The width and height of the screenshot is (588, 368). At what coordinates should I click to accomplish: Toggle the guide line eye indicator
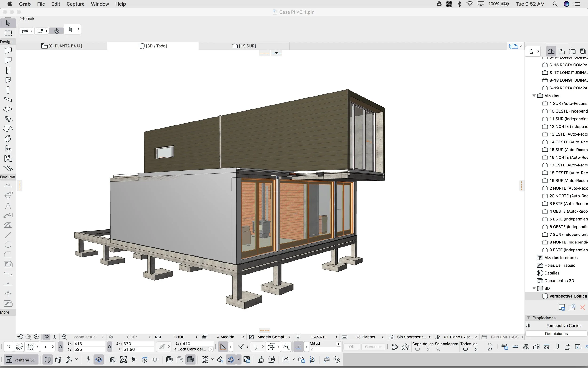(276, 53)
